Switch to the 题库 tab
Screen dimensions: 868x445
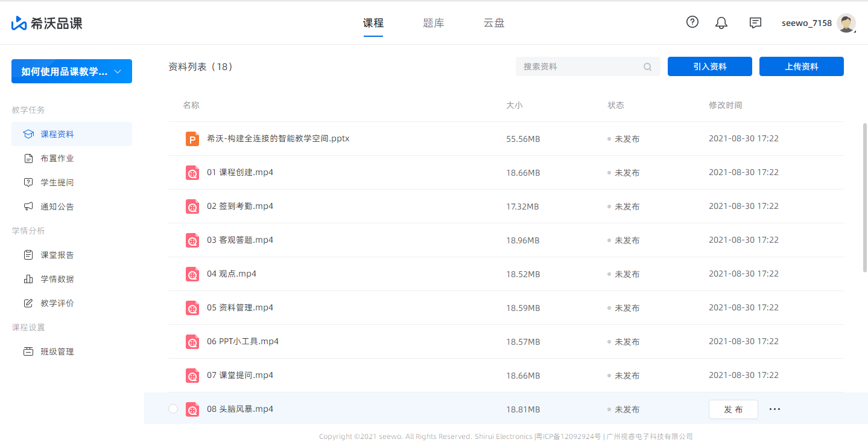[434, 24]
